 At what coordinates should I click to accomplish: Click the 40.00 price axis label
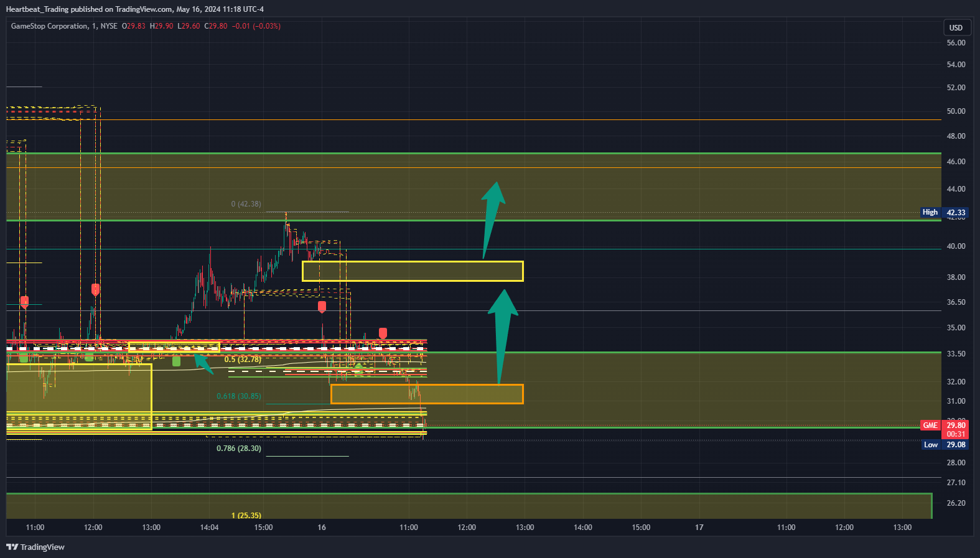(x=956, y=246)
